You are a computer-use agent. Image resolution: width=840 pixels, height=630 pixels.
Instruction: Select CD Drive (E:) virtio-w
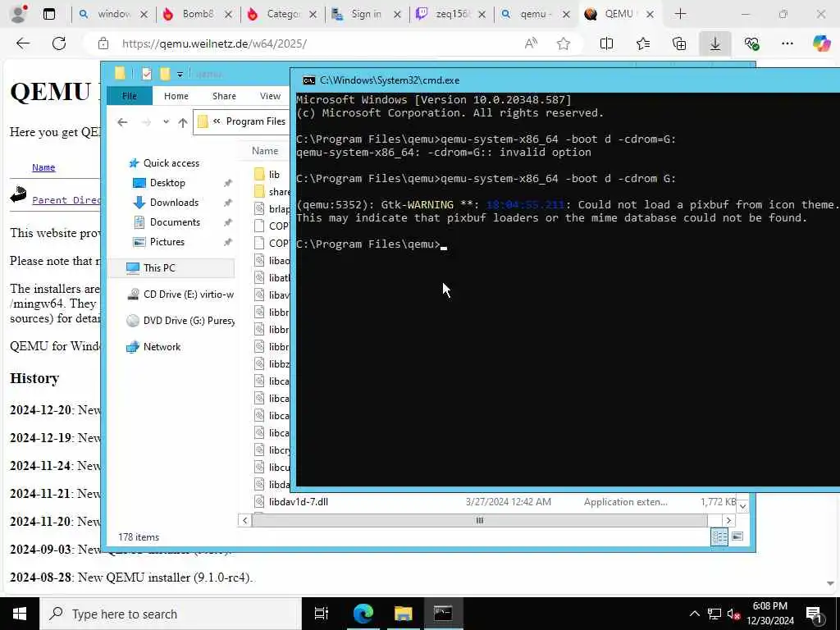click(180, 294)
